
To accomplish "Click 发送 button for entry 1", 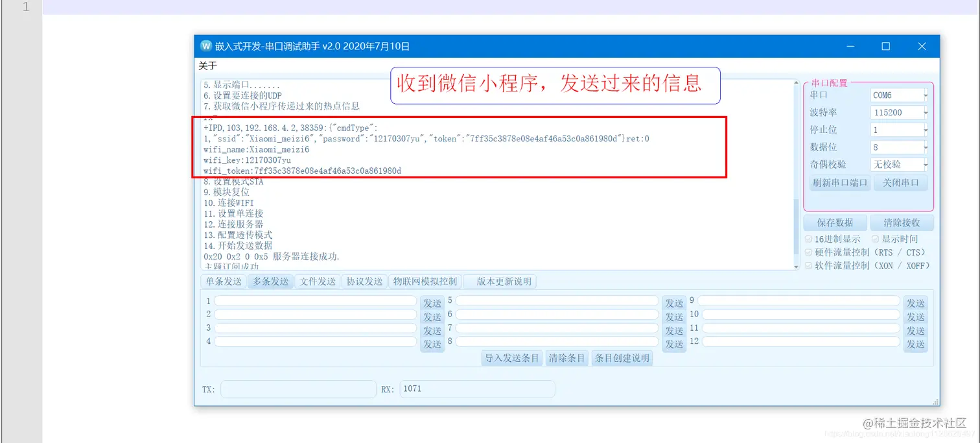I will pyautogui.click(x=432, y=303).
